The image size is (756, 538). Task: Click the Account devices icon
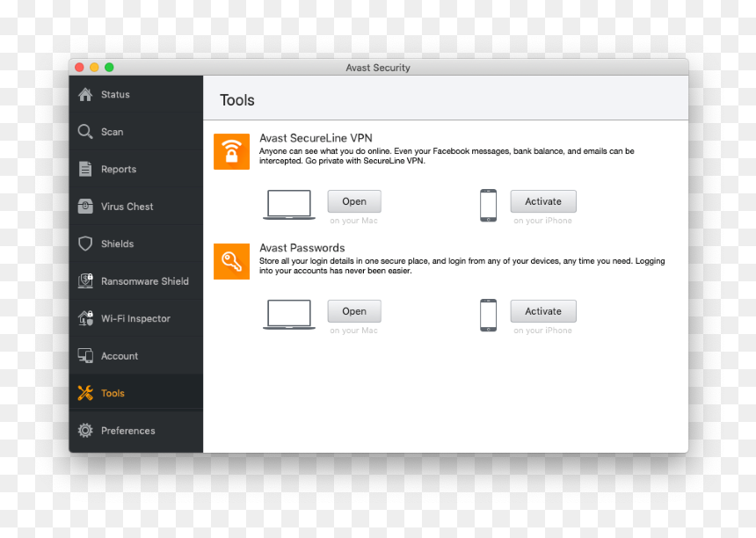(85, 356)
